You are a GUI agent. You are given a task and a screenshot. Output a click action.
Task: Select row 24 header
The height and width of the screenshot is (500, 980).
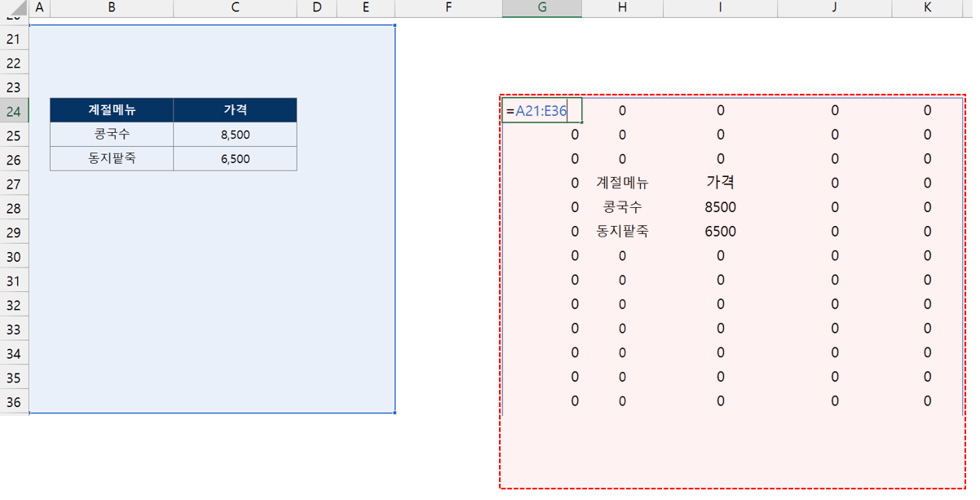pyautogui.click(x=14, y=111)
